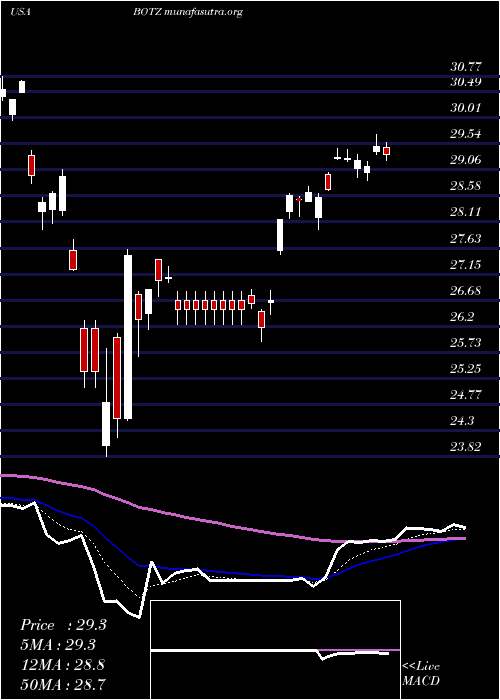Image resolution: width=500 pixels, height=700 pixels.
Task: Click the 26.2 price axis label
Action: click(x=463, y=317)
